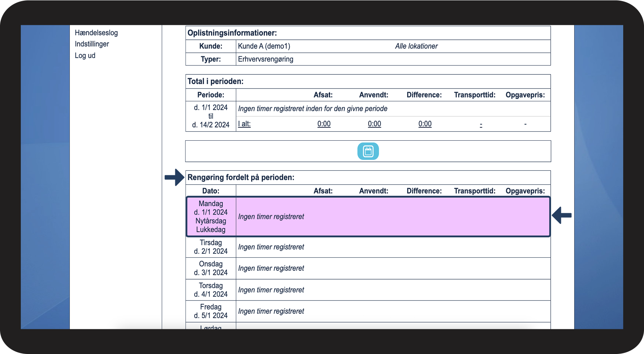Select the Tirsdag 2/1 2024 date cell
This screenshot has width=644, height=354.
211,247
